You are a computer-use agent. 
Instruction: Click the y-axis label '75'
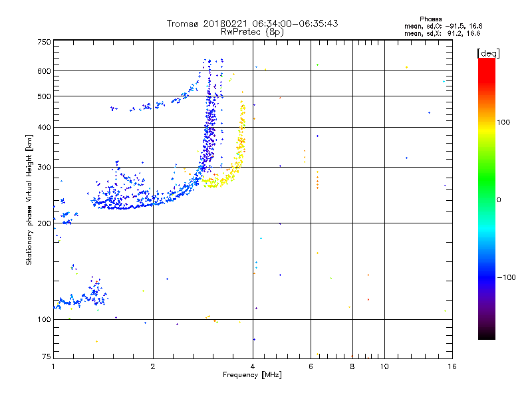coord(47,356)
